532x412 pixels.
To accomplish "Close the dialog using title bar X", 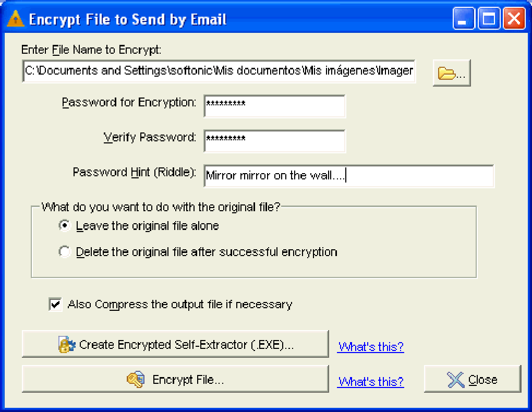I will click(514, 20).
